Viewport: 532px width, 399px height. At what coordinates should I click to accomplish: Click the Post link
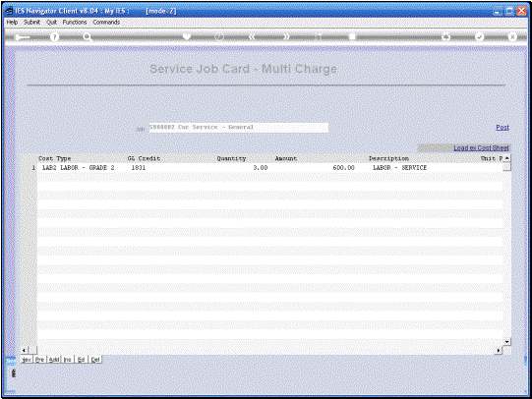pyautogui.click(x=502, y=128)
